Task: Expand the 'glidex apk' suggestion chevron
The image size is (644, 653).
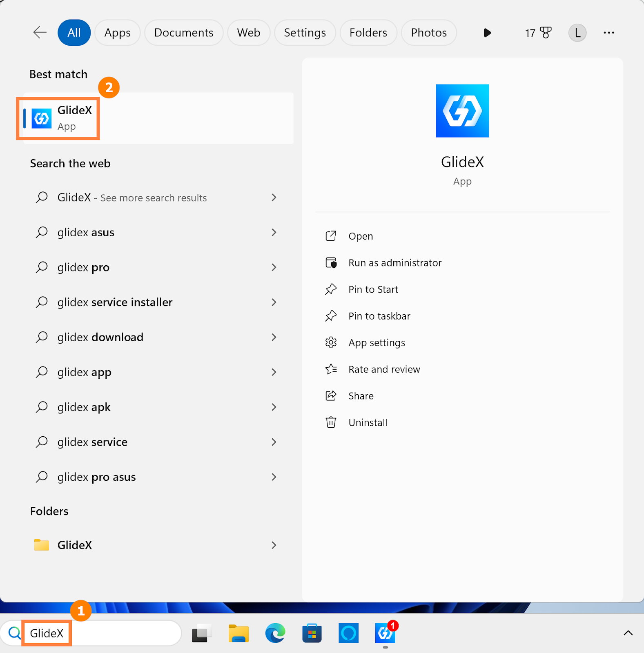Action: 274,407
